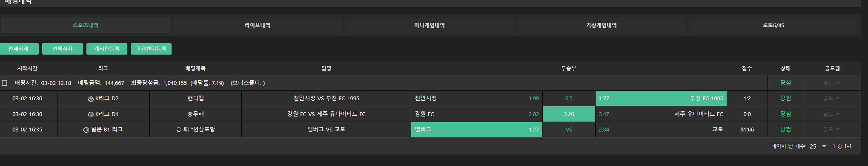Viewport: 868px width, 166px height.
Task: Click the 고객센터등록 button
Action: tap(151, 49)
